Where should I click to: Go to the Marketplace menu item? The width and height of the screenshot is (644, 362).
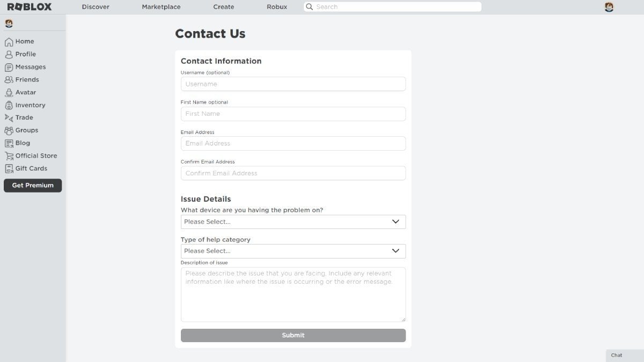(161, 7)
